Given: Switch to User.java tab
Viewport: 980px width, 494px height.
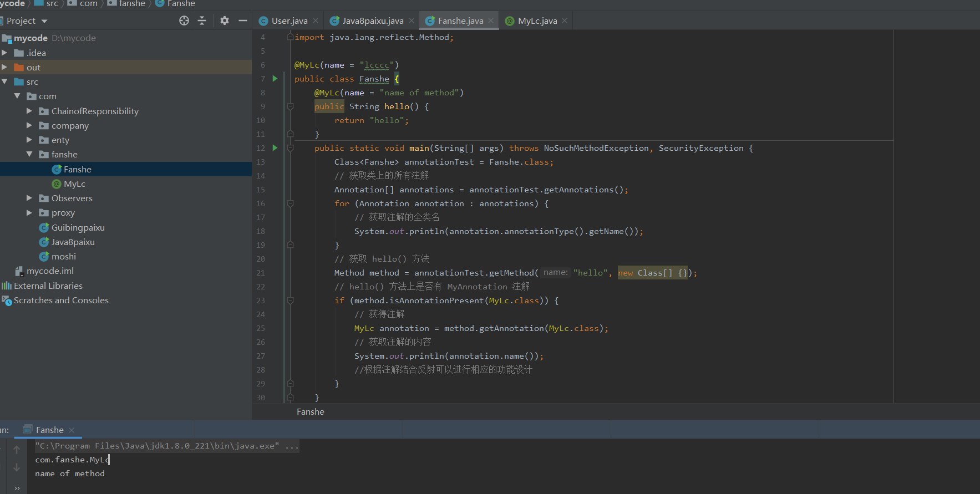Looking at the screenshot, I should pyautogui.click(x=288, y=21).
